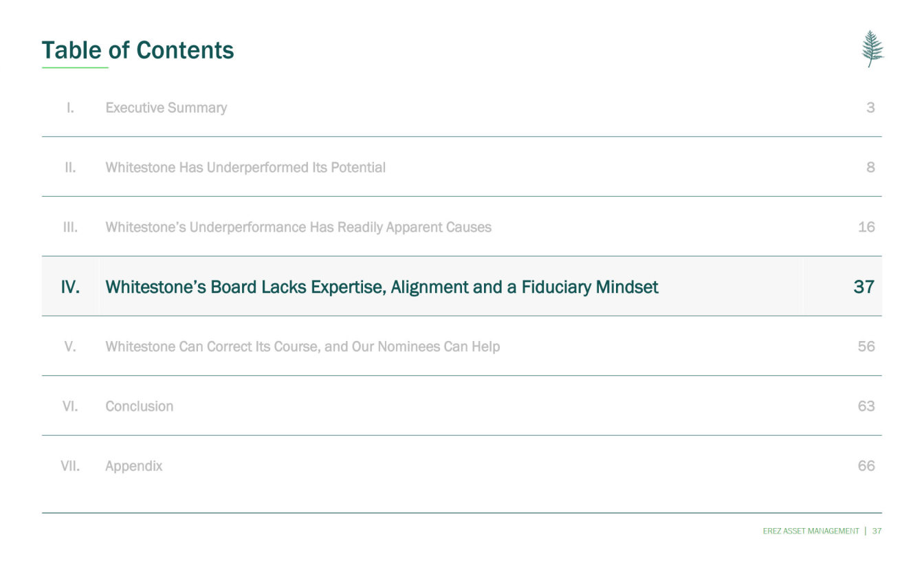Image resolution: width=924 pixels, height=561 pixels.
Task: Click the fern leaf logo icon
Action: click(872, 49)
